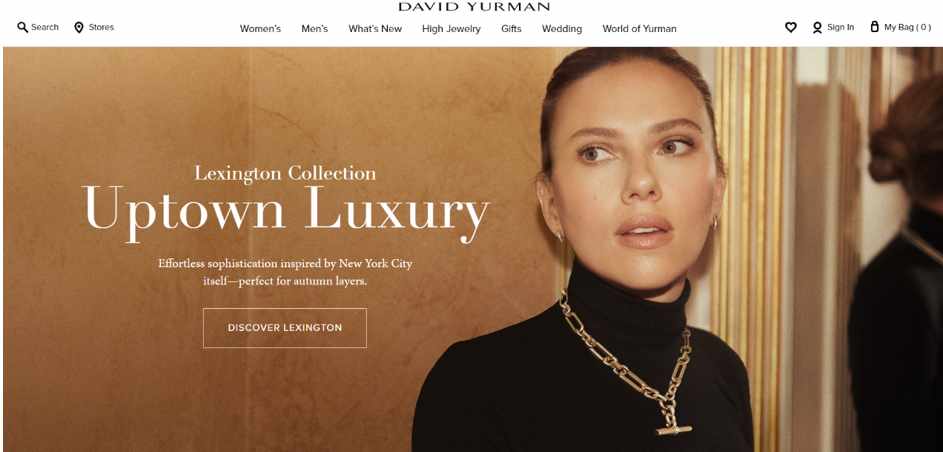Click the David Yurman logo
The image size is (943, 452).
[474, 7]
